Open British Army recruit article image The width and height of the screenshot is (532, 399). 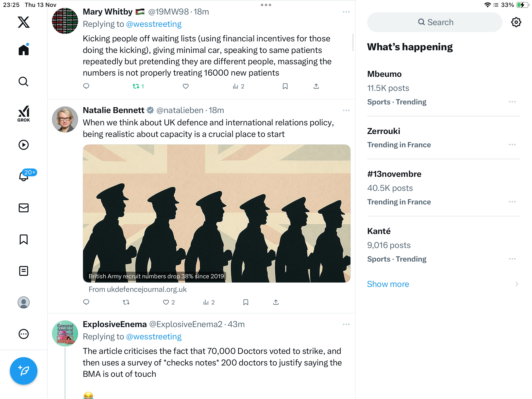coord(216,213)
